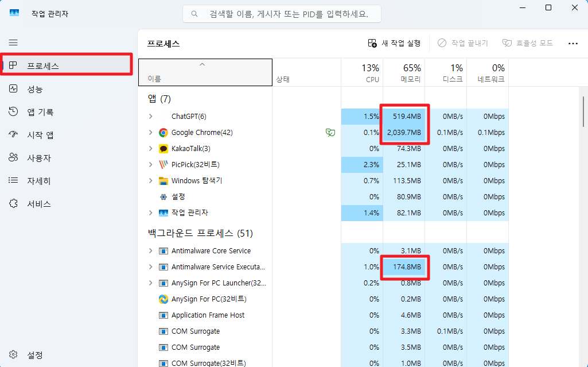The height and width of the screenshot is (367, 588).
Task: Click the 프로세스 page title
Action: tap(163, 44)
